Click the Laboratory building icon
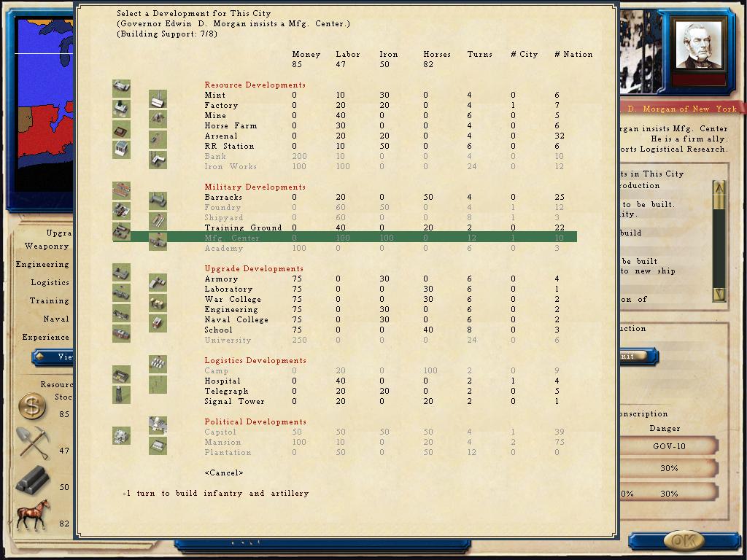The image size is (747, 560). click(158, 282)
